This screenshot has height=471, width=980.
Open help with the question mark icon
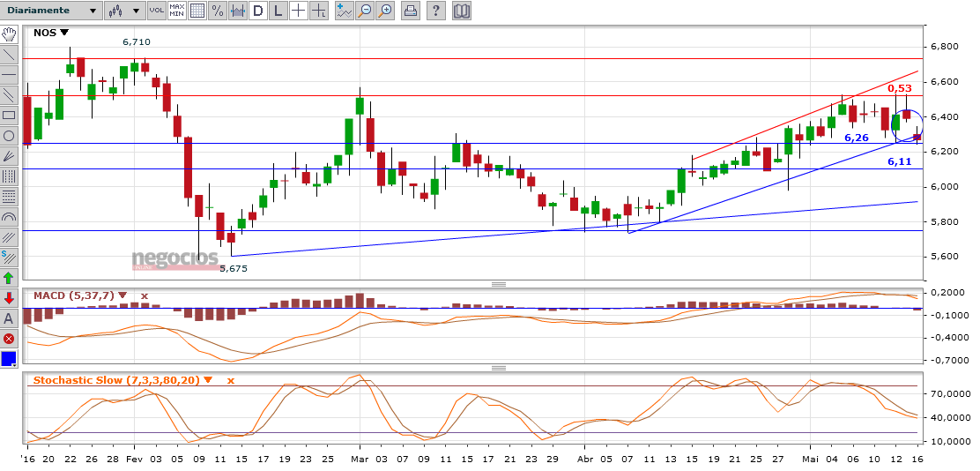(x=436, y=11)
